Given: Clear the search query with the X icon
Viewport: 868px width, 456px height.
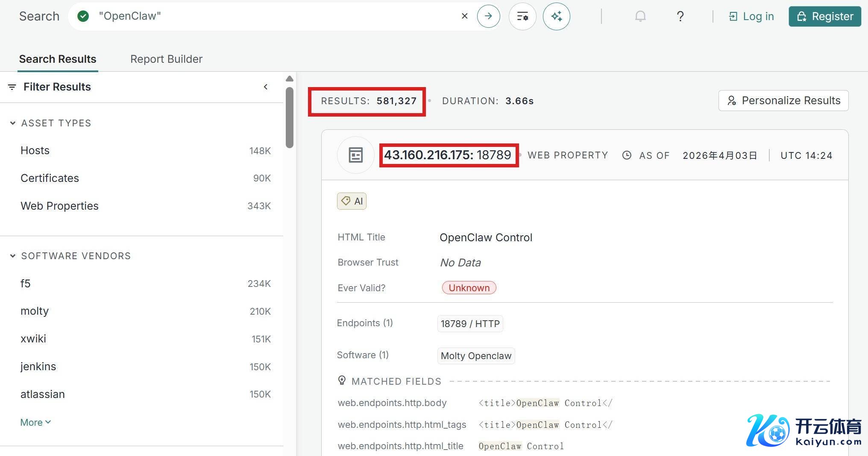Looking at the screenshot, I should click(464, 16).
